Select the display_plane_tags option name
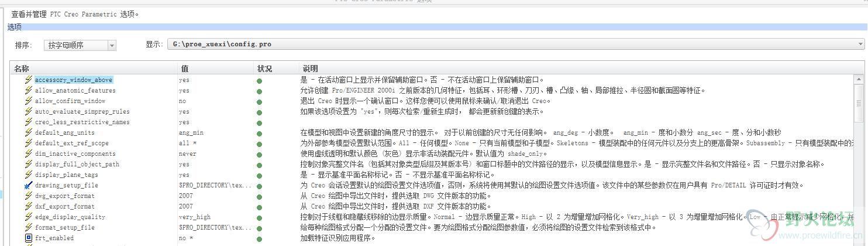 point(66,175)
